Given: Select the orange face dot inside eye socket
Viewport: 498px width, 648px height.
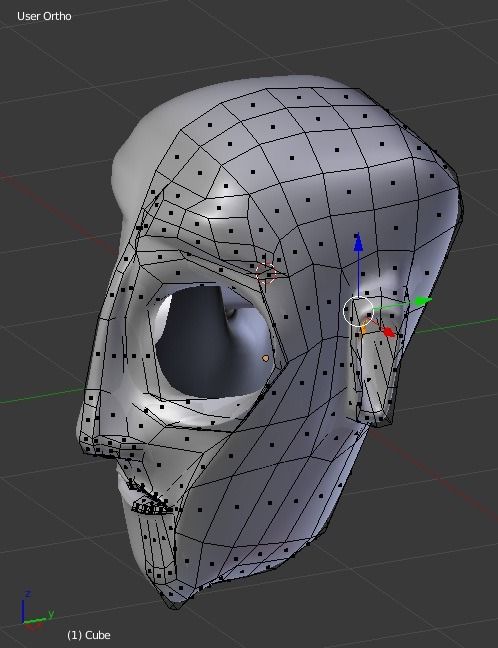Looking at the screenshot, I should point(265,358).
